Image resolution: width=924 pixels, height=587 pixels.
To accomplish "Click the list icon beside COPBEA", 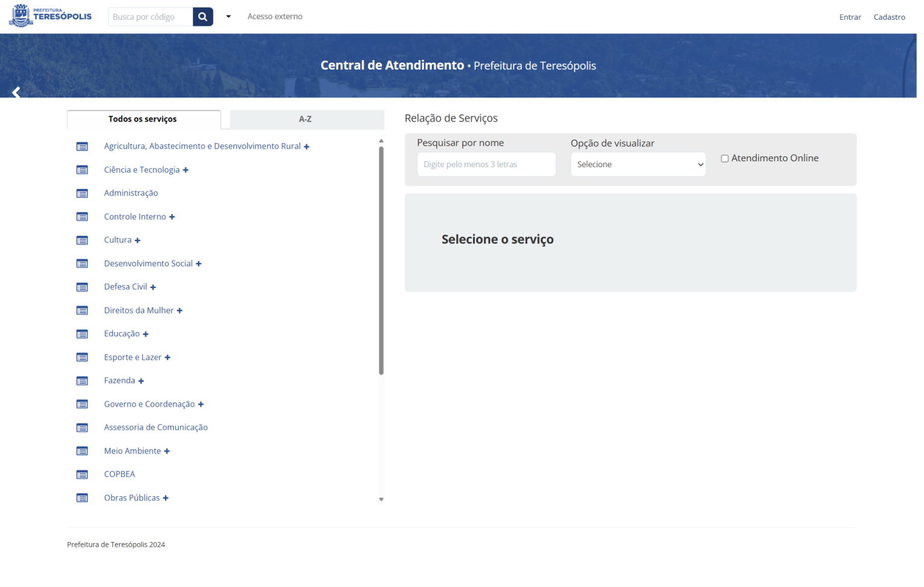I will click(x=82, y=475).
